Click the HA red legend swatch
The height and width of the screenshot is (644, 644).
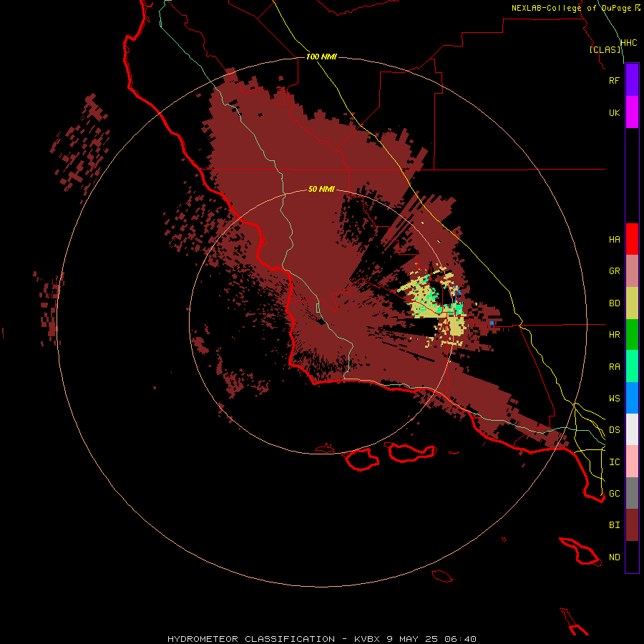(632, 239)
